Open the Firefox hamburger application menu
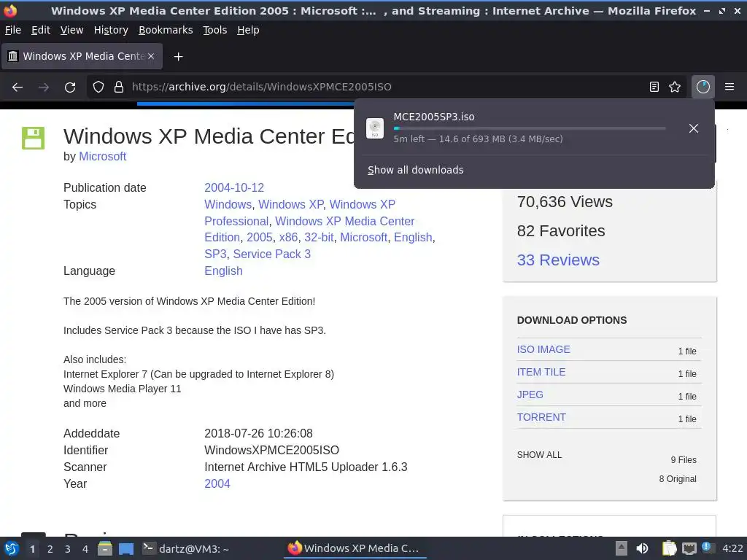This screenshot has height=560, width=747. coord(729,87)
